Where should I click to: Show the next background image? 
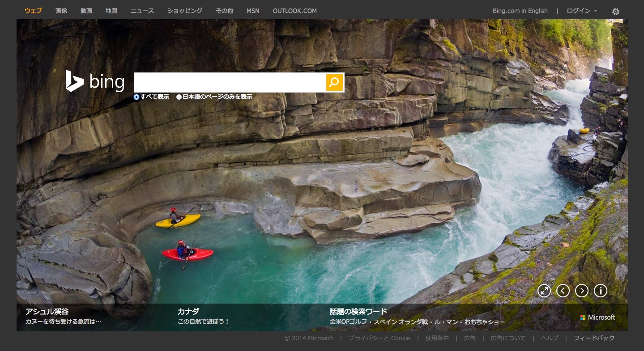point(581,291)
